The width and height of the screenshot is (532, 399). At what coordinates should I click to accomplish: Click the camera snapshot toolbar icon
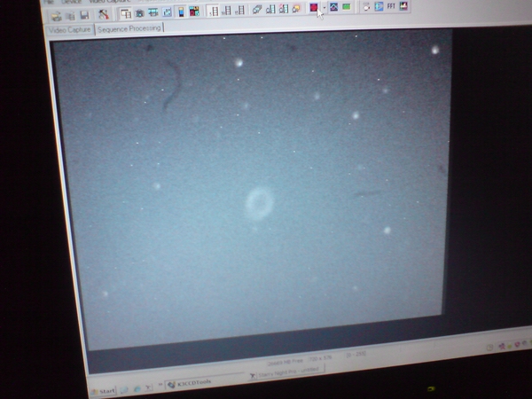139,13
